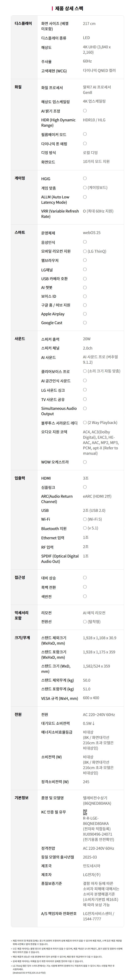
Task: Click the circle mark next to Google Cast
Action: [x=85, y=323]
